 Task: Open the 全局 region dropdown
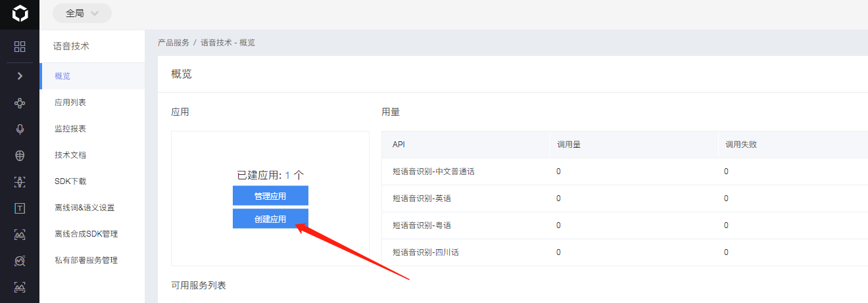pos(82,13)
